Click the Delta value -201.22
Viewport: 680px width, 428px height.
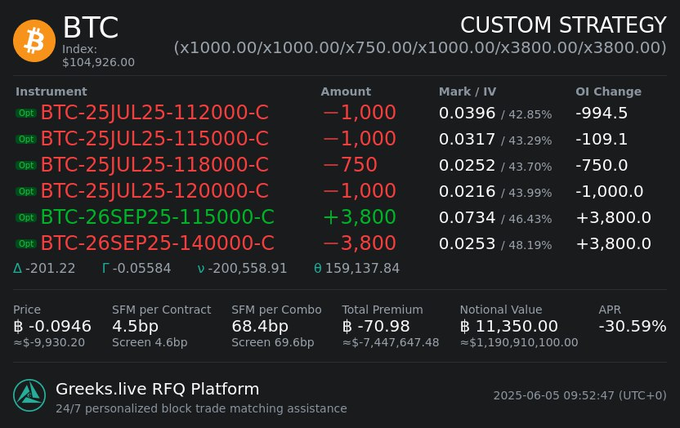43,268
